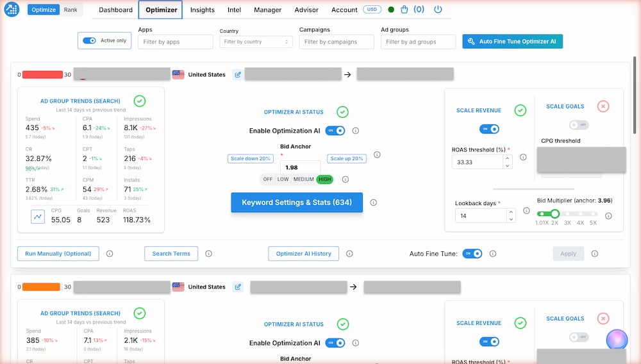
Task: Toggle the first Scale Revenue switch
Action: [x=489, y=129]
